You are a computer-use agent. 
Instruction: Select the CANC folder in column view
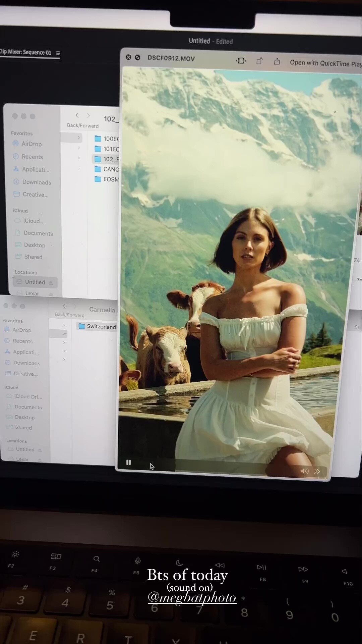pyautogui.click(x=111, y=169)
